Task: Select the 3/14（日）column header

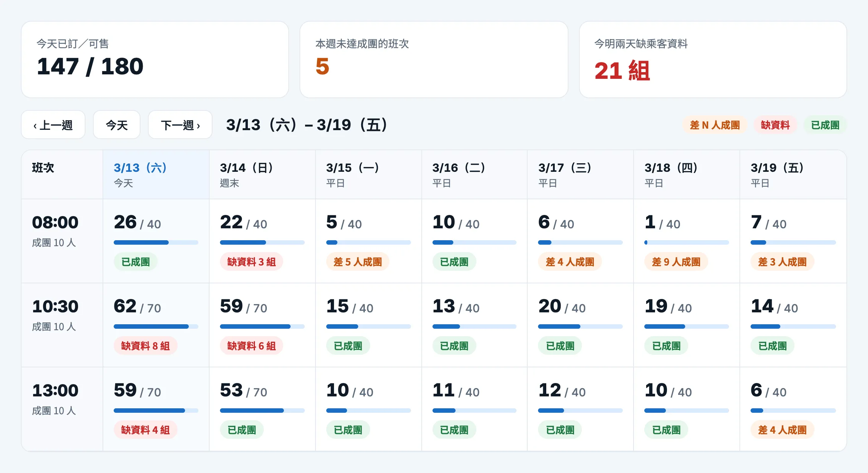Action: [262, 175]
